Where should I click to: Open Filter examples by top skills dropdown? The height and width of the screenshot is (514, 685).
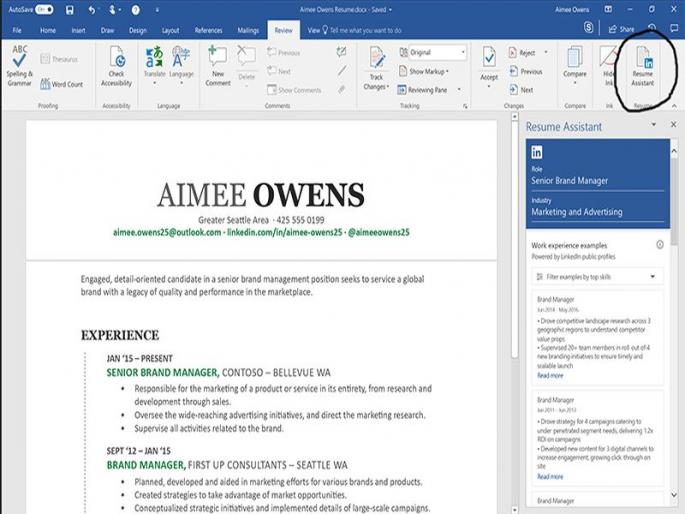597,276
